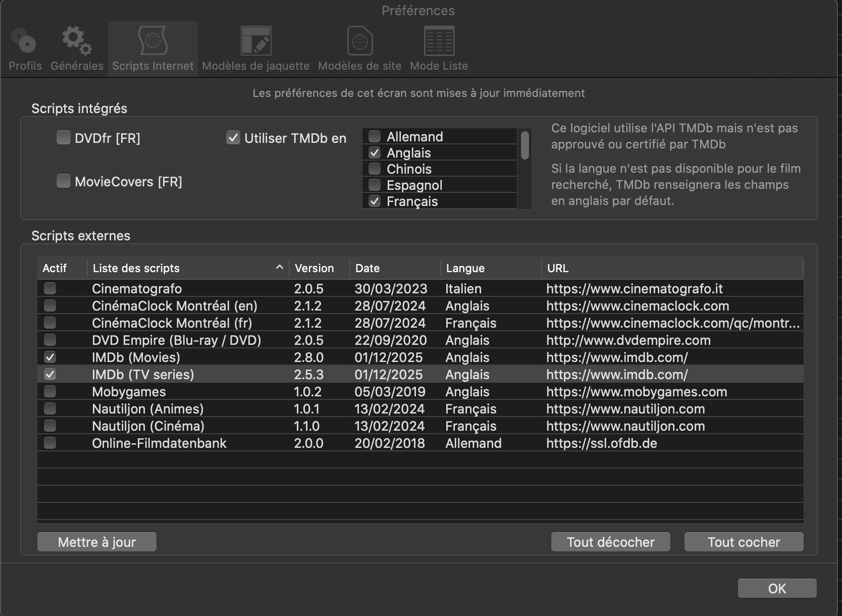The height and width of the screenshot is (616, 842).
Task: Uncheck Utiliser TMDb en checkbox
Action: pos(233,138)
